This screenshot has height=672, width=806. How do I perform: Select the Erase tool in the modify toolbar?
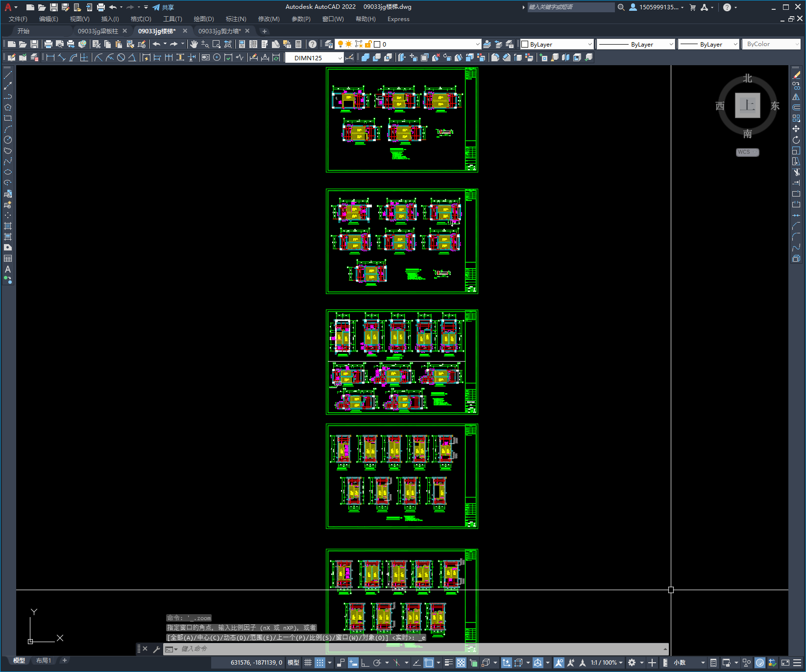tap(796, 75)
